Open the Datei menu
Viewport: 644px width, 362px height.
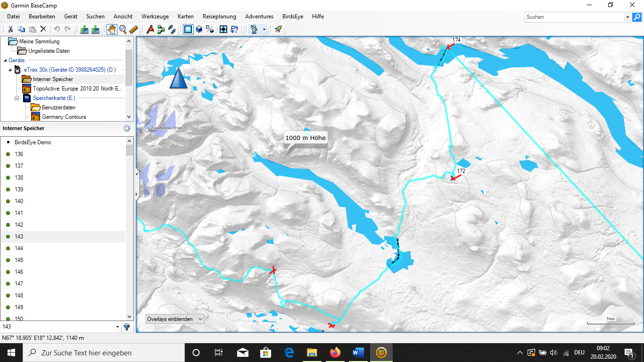13,16
